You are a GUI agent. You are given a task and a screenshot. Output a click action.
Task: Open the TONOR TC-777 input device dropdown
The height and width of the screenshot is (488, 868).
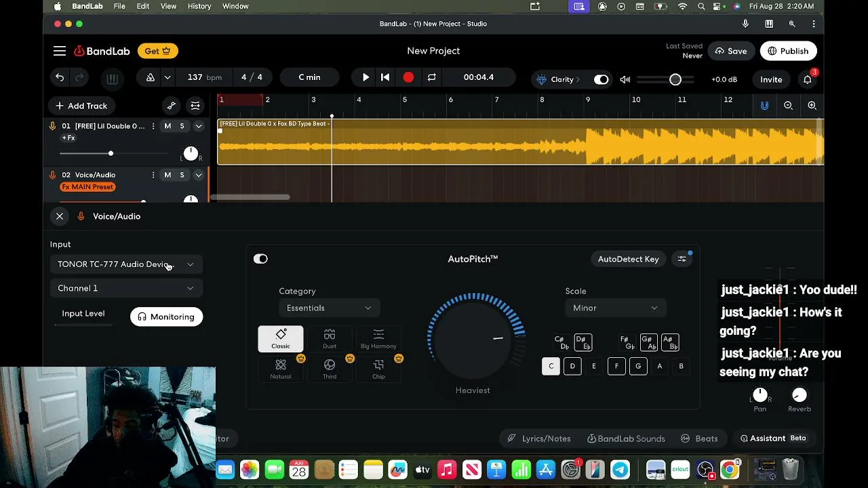(126, 264)
